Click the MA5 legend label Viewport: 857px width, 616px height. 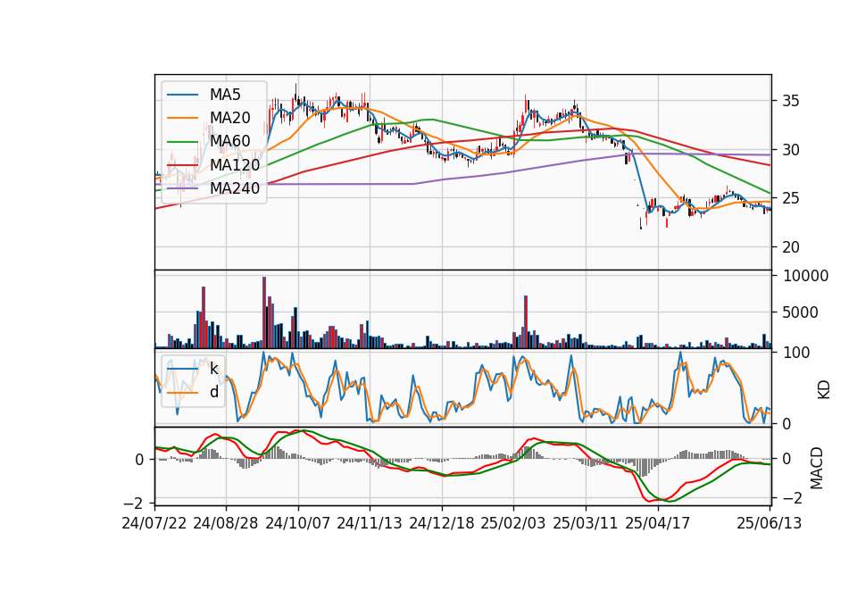click(225, 95)
